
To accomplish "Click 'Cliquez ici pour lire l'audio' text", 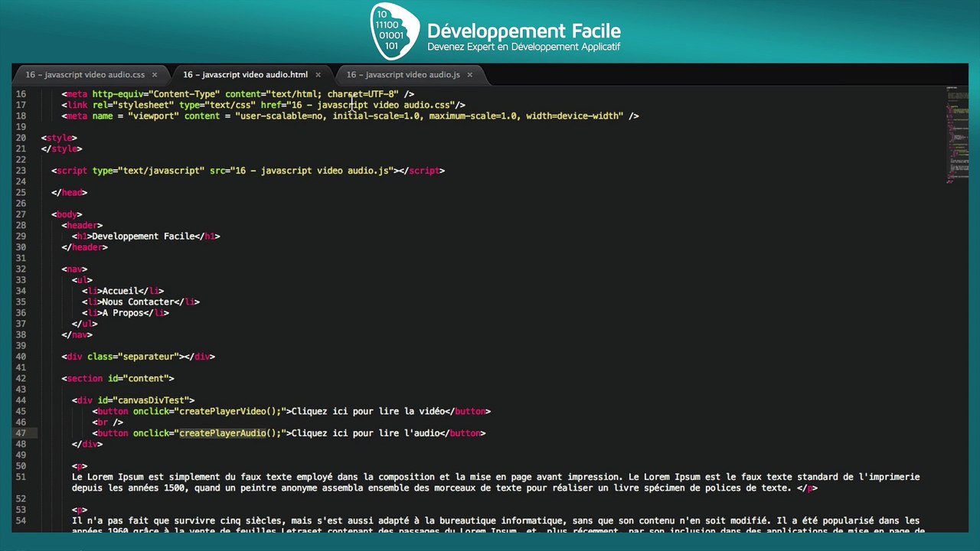I will point(365,433).
